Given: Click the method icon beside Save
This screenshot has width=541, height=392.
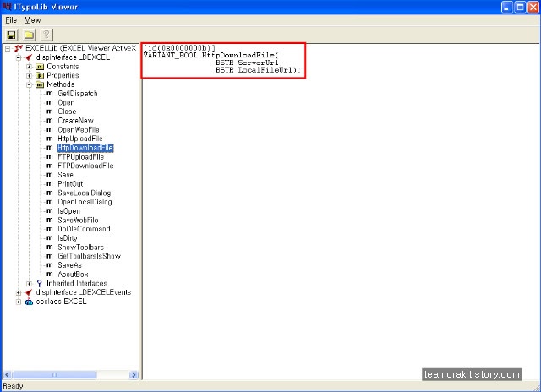Looking at the screenshot, I should click(50, 175).
